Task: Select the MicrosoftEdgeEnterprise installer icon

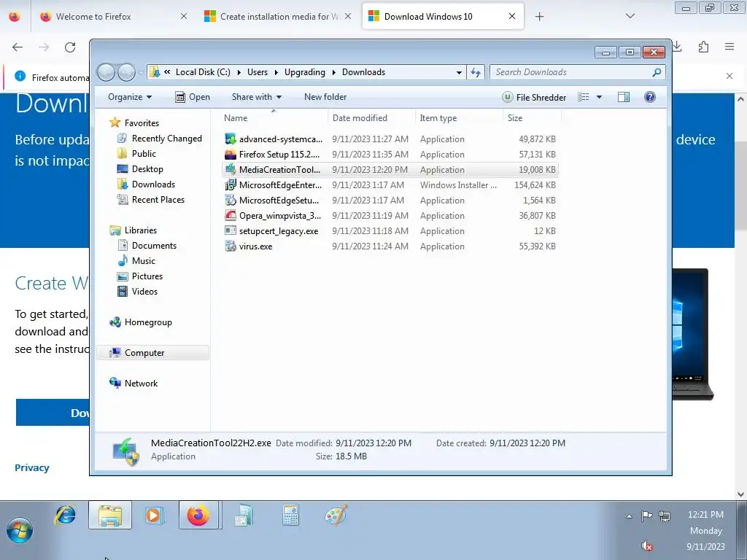Action: [x=231, y=184]
